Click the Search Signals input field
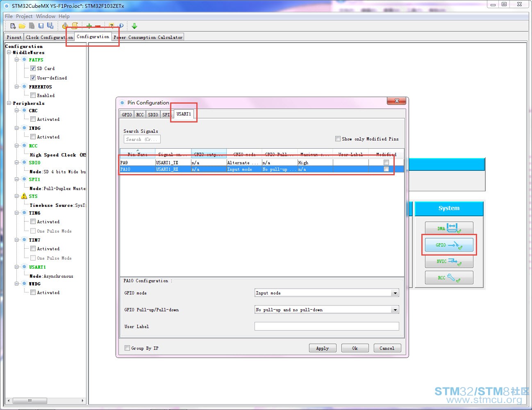 point(142,139)
